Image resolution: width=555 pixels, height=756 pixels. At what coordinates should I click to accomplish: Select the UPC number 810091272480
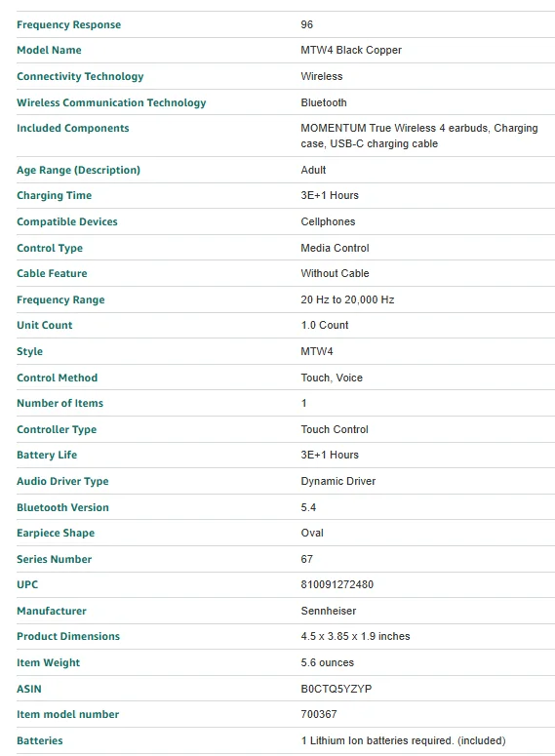pos(337,585)
